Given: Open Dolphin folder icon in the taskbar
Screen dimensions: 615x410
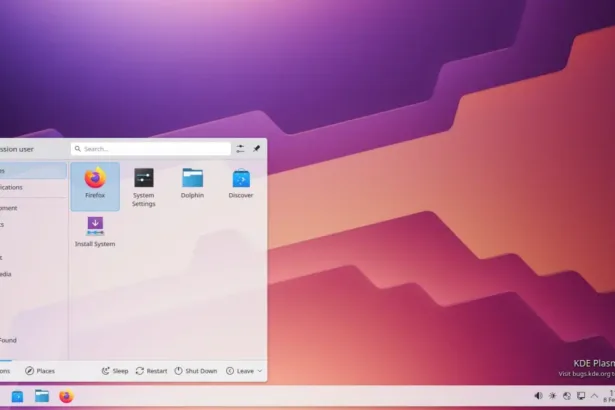Looking at the screenshot, I should pyautogui.click(x=42, y=396).
